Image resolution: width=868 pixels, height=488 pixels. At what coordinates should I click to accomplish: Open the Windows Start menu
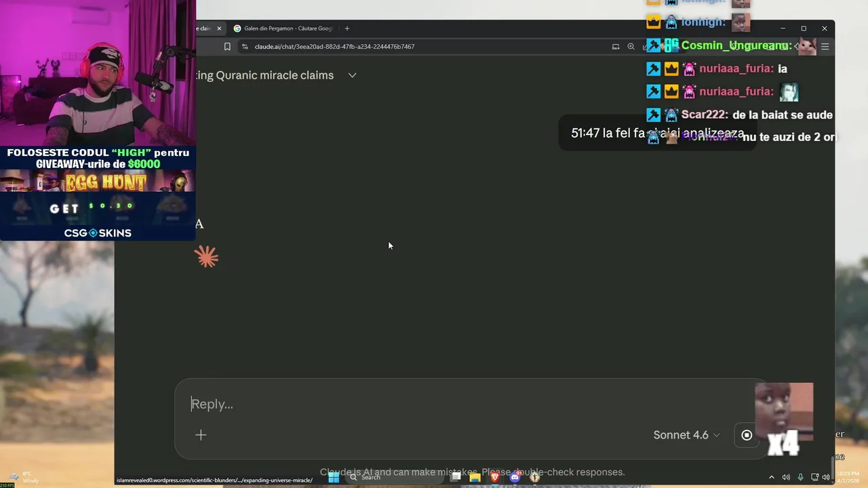(x=334, y=477)
